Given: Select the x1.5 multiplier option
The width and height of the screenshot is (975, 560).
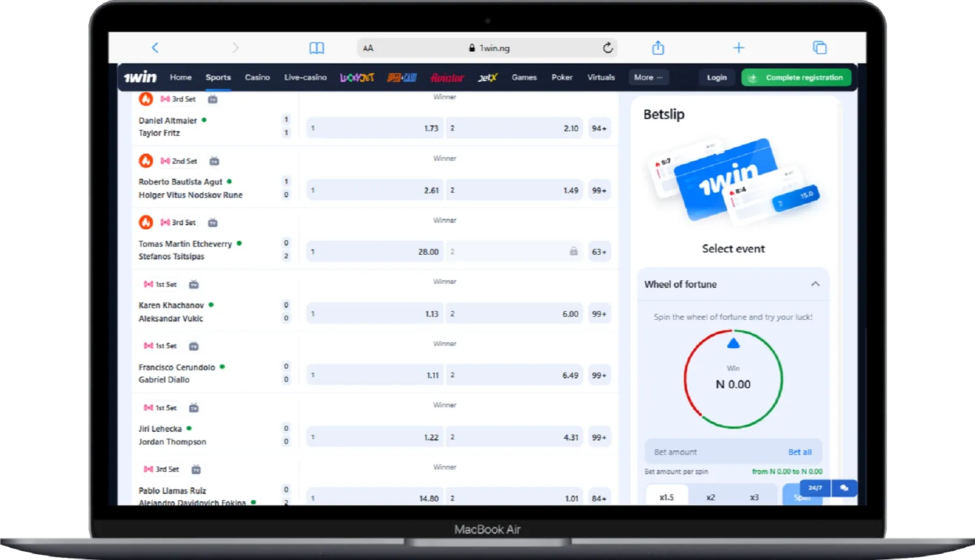Looking at the screenshot, I should (667, 497).
